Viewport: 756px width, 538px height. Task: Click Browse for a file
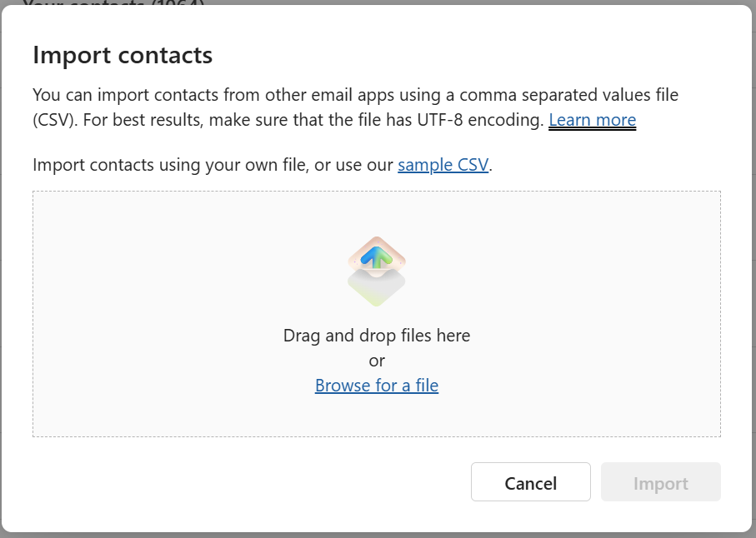376,385
